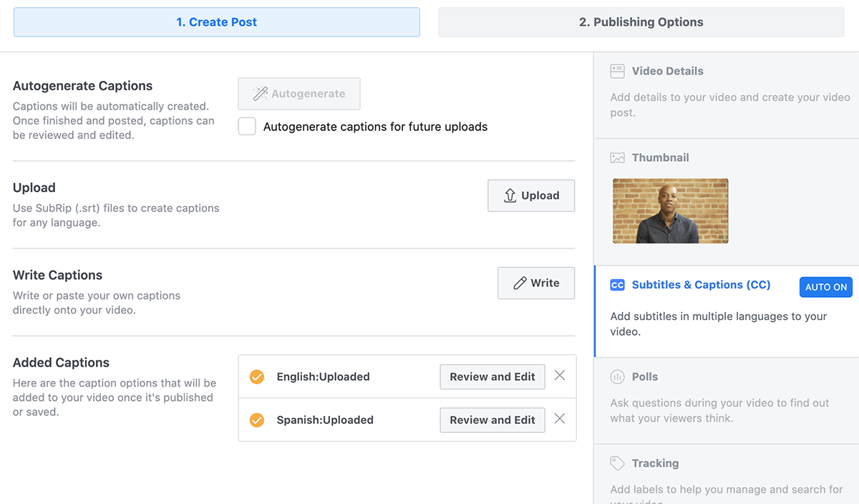The image size is (859, 504).
Task: Click the Video Details panel icon
Action: 617,71
